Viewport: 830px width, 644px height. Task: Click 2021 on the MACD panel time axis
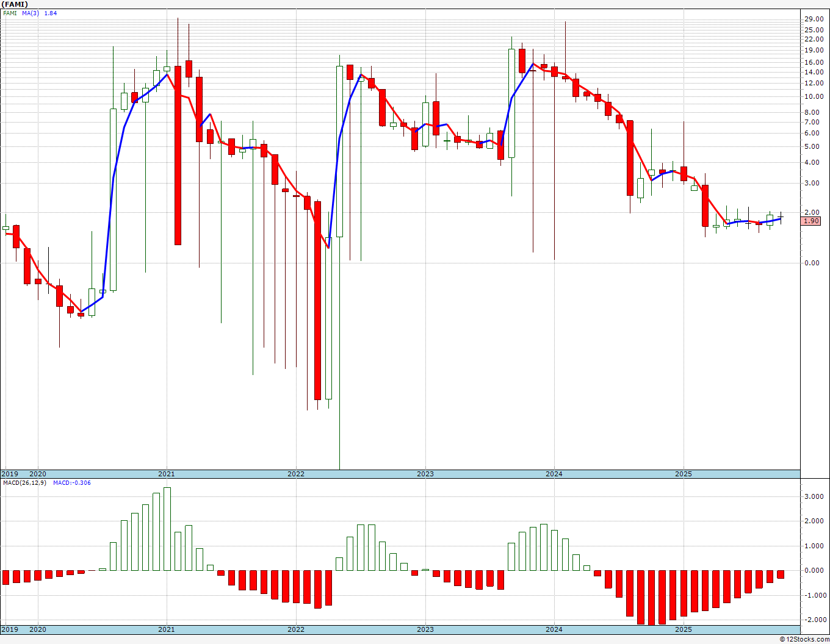click(167, 629)
